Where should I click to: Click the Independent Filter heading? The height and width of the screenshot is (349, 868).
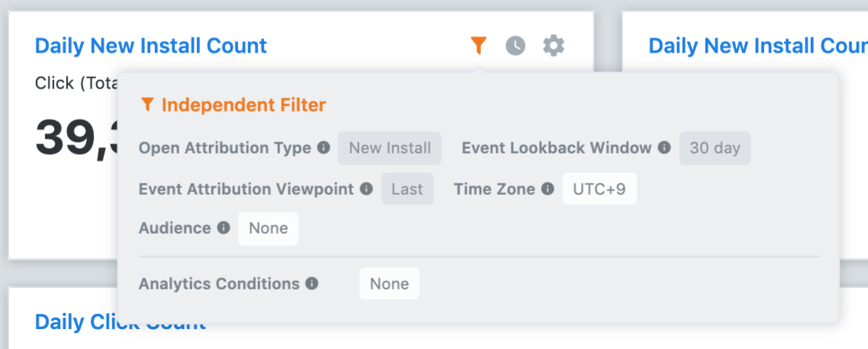244,105
